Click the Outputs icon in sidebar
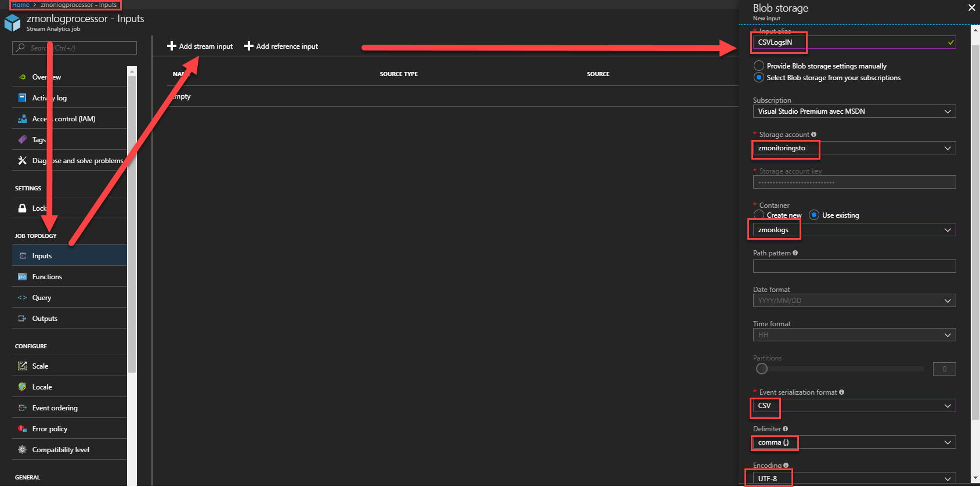 coord(22,319)
